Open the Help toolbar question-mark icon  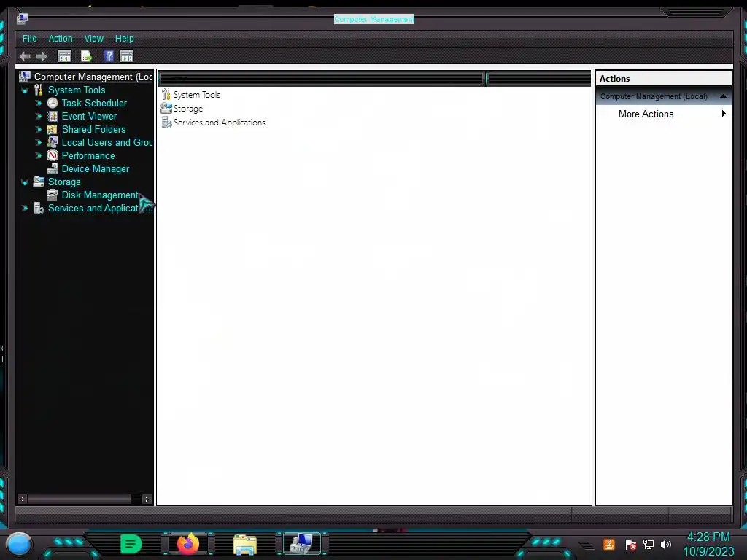coord(109,56)
